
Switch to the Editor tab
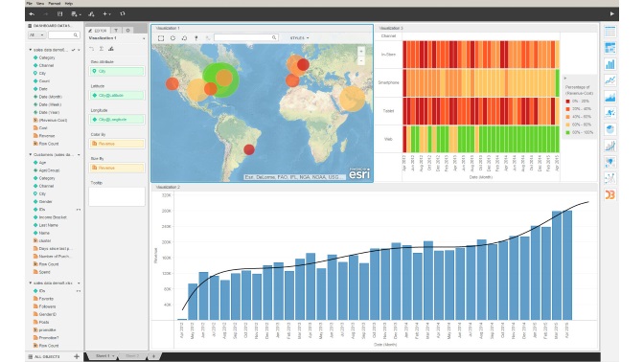tap(98, 31)
